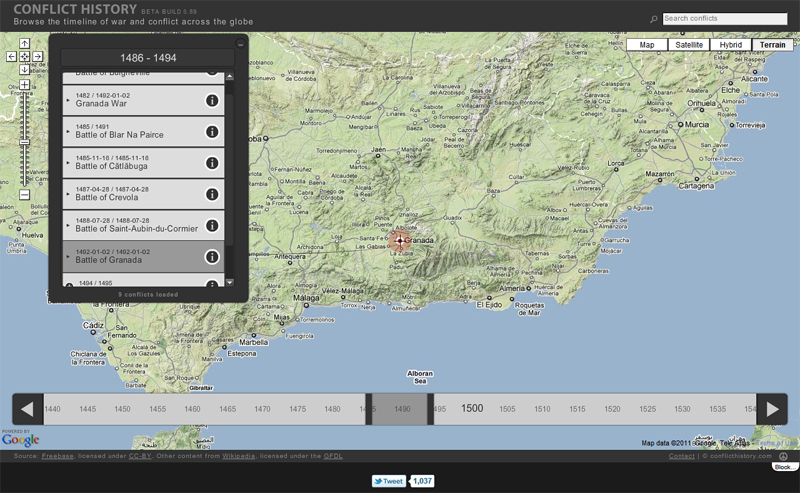
Task: Adjust the map zoom slider handle
Action: pyautogui.click(x=24, y=143)
